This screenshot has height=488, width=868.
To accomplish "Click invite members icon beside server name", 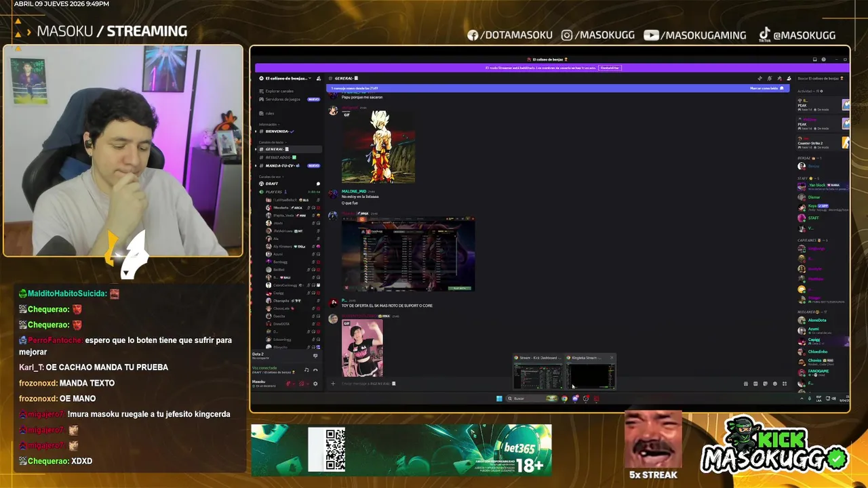I will (x=318, y=79).
